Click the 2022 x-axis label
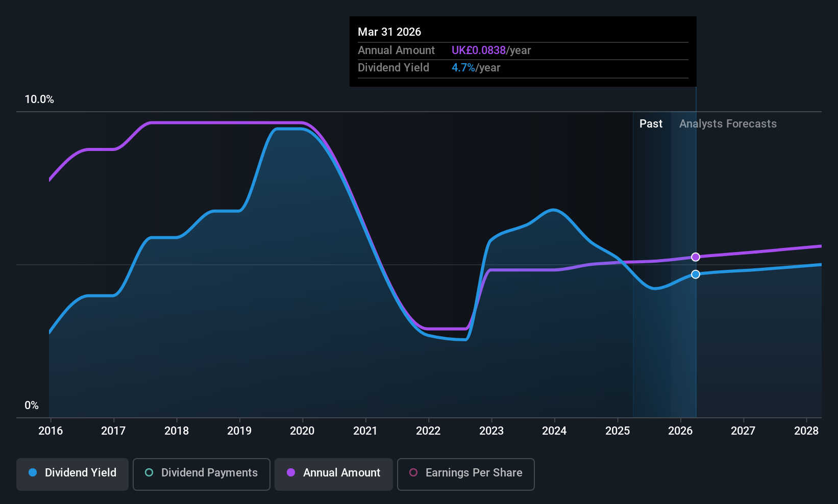The image size is (838, 504). point(428,431)
